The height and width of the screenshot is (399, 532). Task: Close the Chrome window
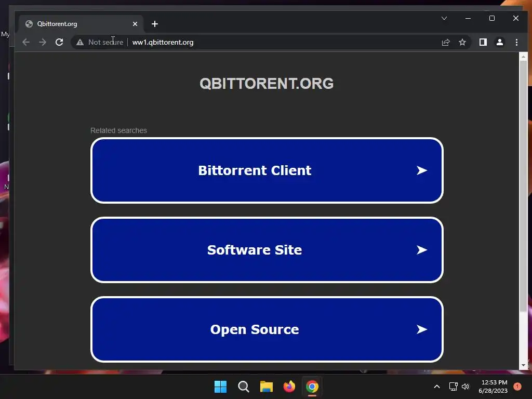[516, 18]
